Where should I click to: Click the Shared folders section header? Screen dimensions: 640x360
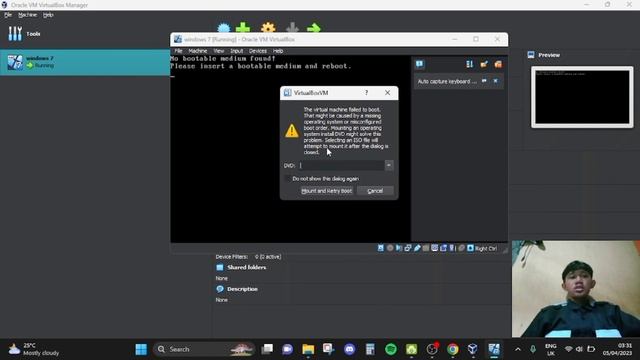coord(247,267)
